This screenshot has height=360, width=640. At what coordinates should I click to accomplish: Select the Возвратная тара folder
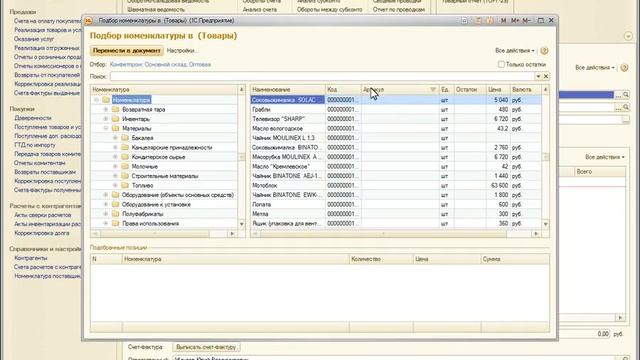tap(143, 109)
